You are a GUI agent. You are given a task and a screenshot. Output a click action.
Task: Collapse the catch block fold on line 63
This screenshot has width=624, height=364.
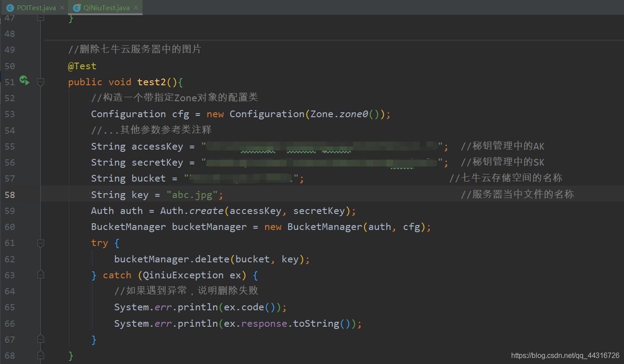click(x=41, y=275)
